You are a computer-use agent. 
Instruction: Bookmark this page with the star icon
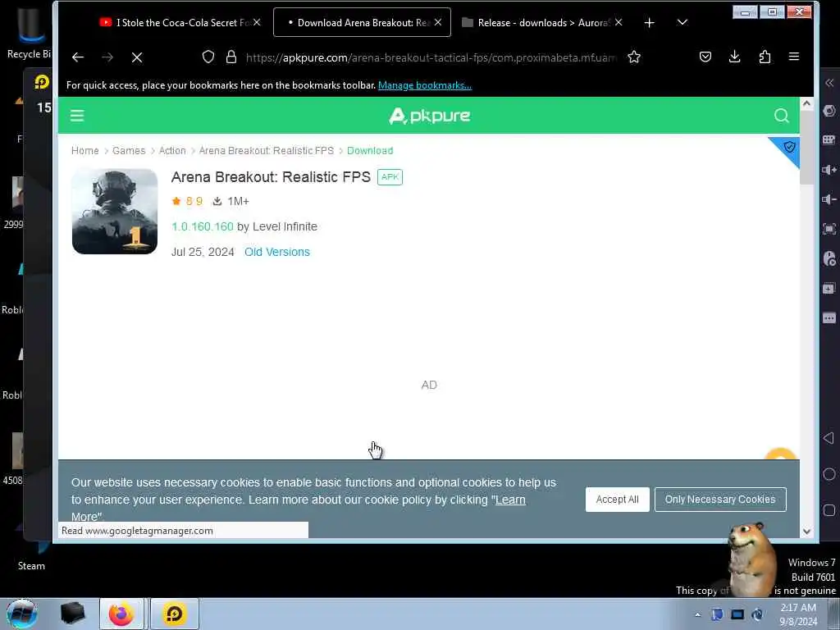click(x=634, y=57)
